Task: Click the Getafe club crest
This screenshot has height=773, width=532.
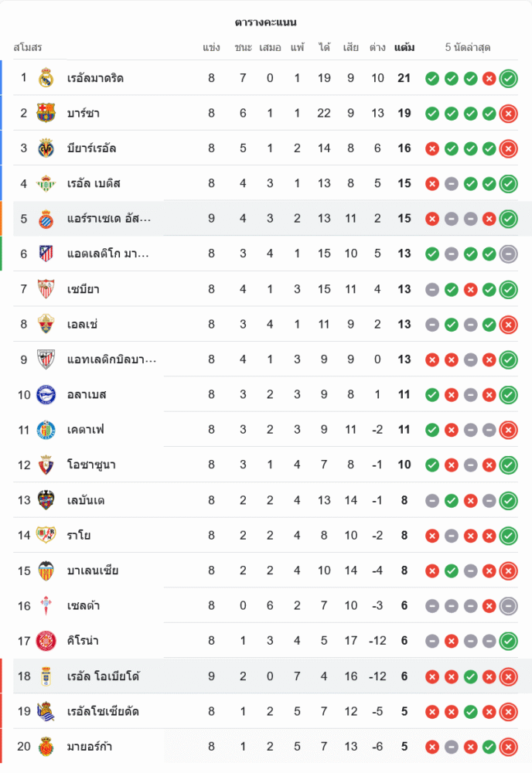Action: tap(46, 430)
